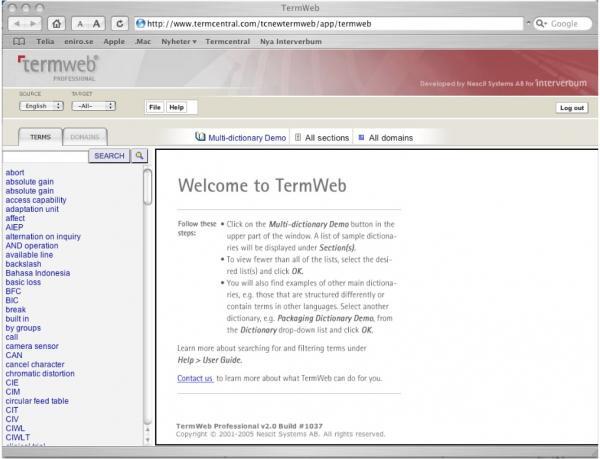The image size is (600, 459).
Task: Click in the term search input field
Action: (46, 156)
